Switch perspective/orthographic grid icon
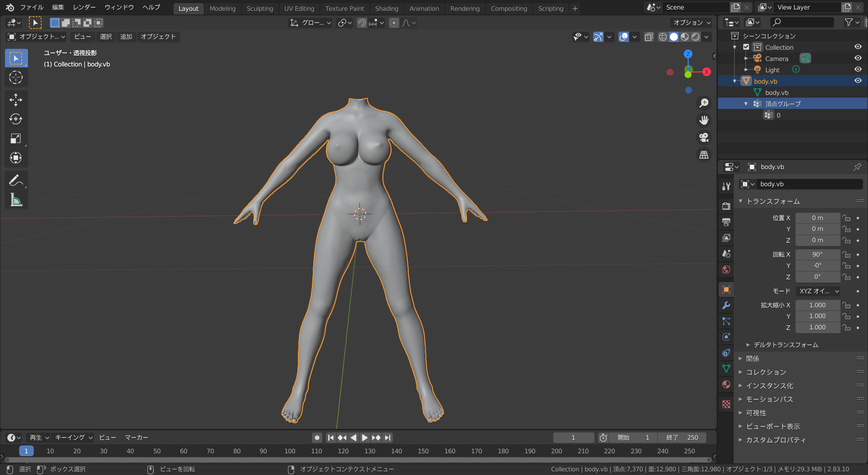The height and width of the screenshot is (475, 868). [704, 155]
